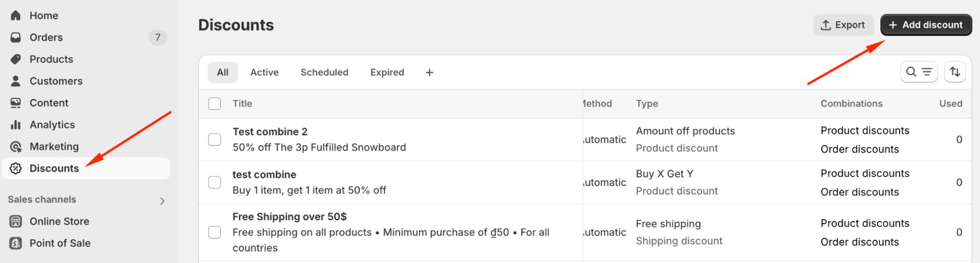Expand the Sales channels section chevron

click(162, 201)
